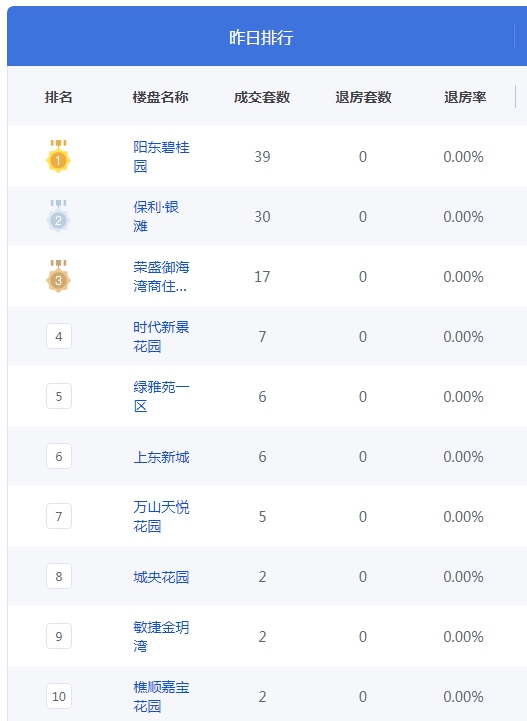Screen dimensions: 527x721
Task: Open the 上东新城 property link
Action: (161, 457)
